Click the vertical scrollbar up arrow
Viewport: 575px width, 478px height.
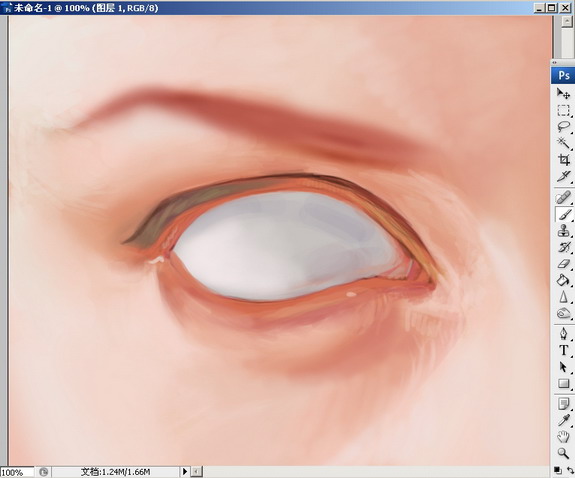[567, 22]
